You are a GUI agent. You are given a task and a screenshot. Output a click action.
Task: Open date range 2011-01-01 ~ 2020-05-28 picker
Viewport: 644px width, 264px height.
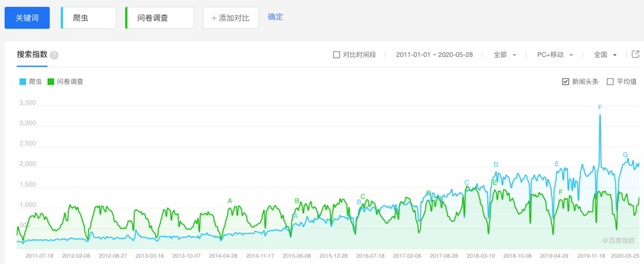click(434, 55)
